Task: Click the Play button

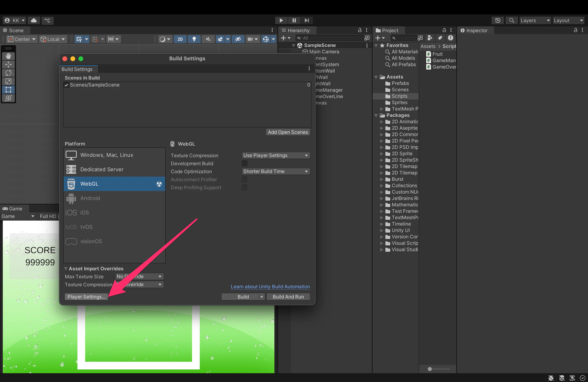Action: [281, 20]
